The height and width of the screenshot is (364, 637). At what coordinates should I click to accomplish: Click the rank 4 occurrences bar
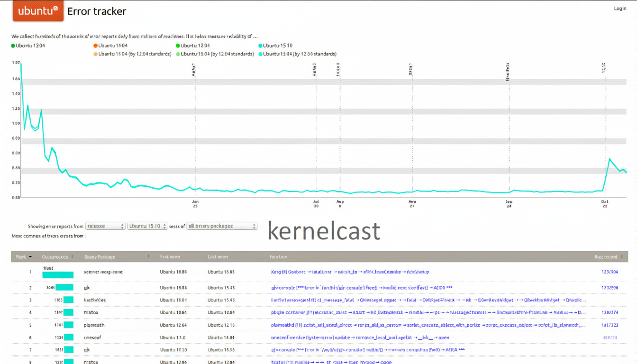pyautogui.click(x=69, y=313)
